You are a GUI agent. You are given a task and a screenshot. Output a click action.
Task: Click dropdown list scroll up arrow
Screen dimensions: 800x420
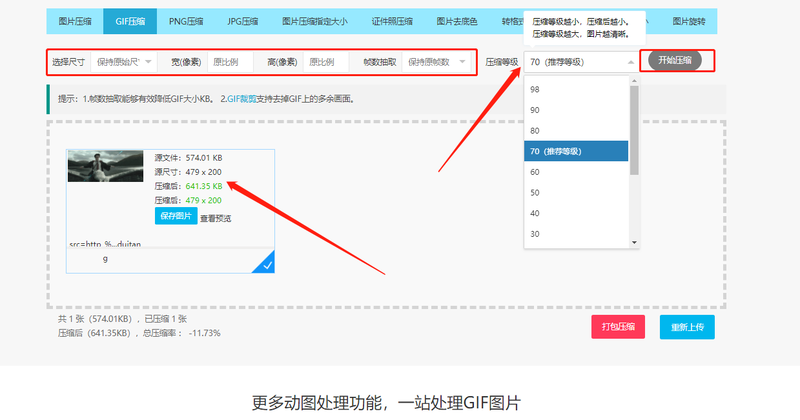pos(634,81)
